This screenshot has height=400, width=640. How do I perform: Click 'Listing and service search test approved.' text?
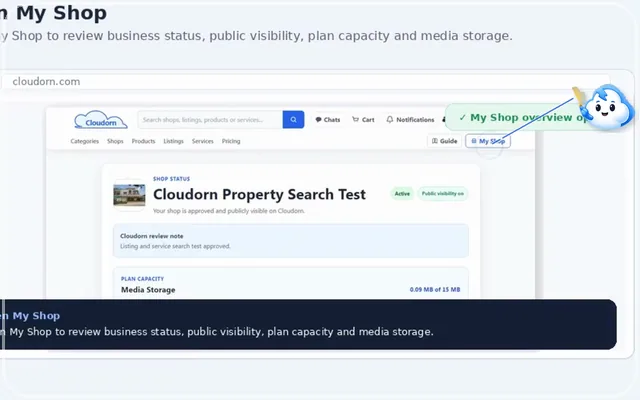click(x=175, y=246)
